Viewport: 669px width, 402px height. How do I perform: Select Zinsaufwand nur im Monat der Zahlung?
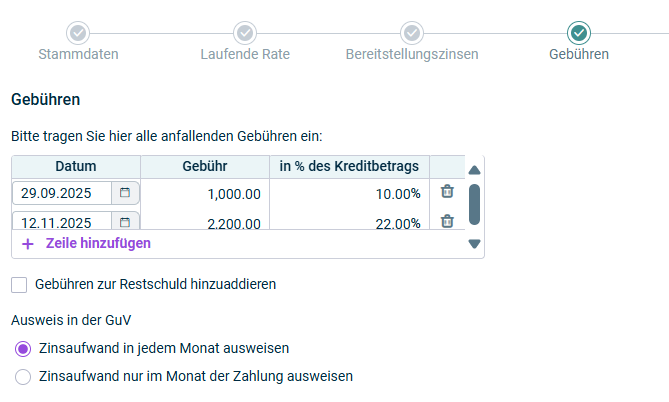pos(23,377)
